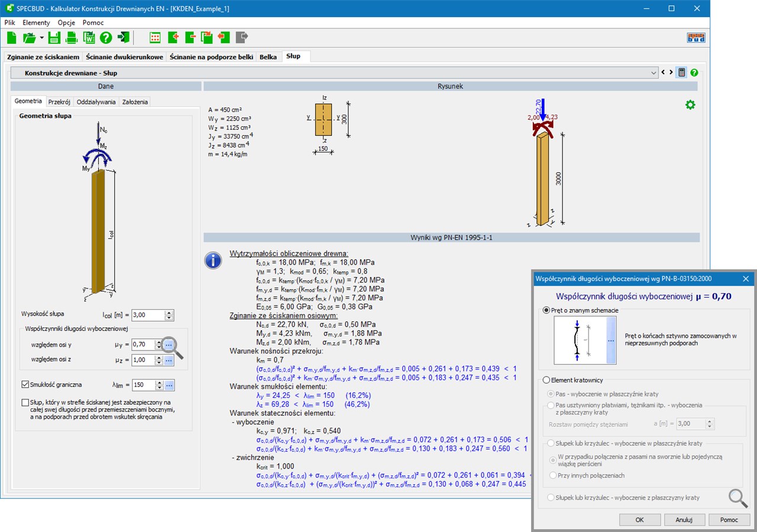Enable the lateral displacement protection checkbox

pyautogui.click(x=25, y=403)
